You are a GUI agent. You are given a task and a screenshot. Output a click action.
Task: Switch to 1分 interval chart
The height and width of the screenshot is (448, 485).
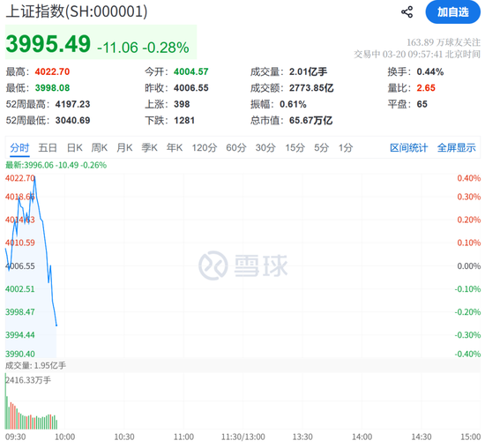[346, 147]
